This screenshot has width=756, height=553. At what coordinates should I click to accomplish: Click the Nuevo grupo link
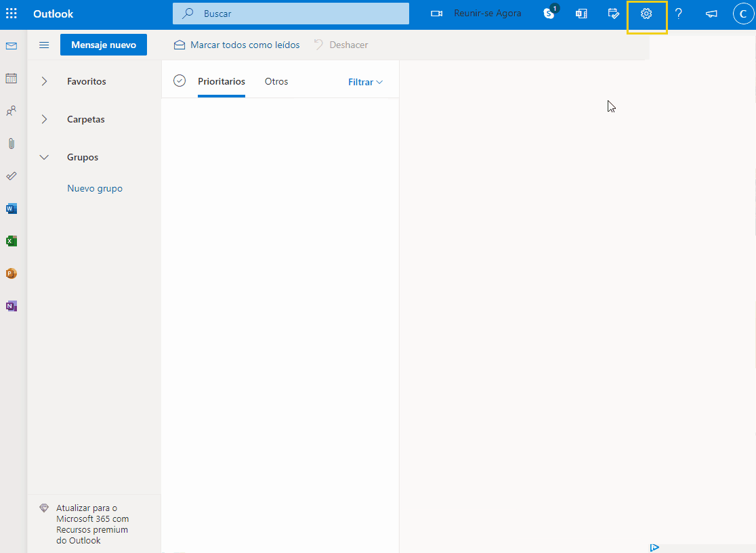(95, 188)
